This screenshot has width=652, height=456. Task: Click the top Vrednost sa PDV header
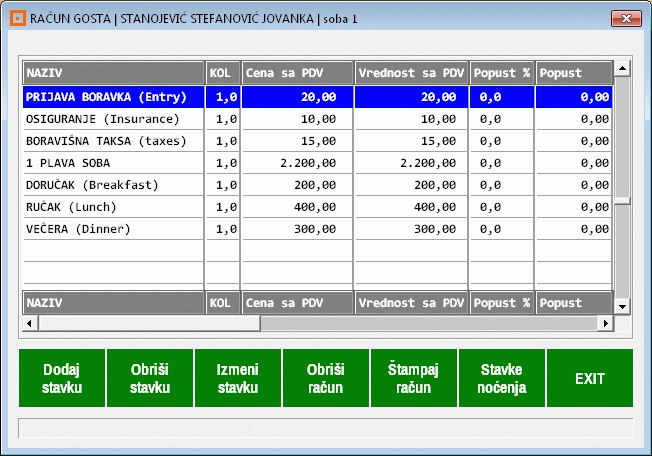point(411,73)
